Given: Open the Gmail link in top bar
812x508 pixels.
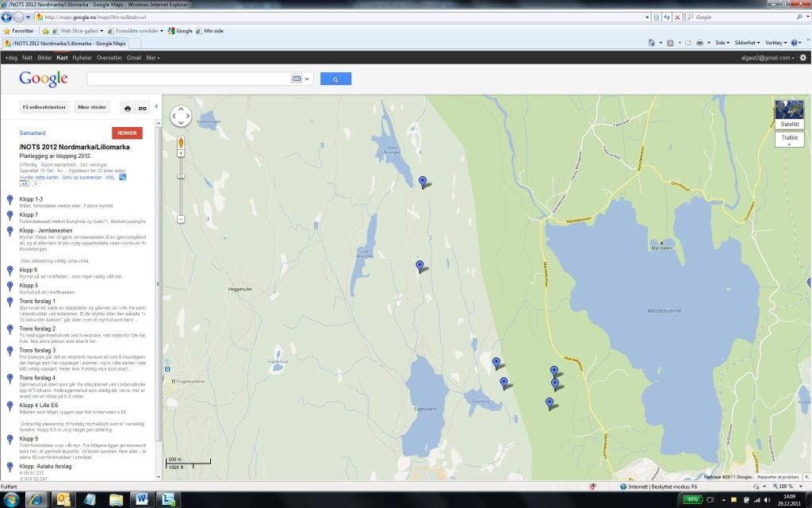Looking at the screenshot, I should coord(133,58).
